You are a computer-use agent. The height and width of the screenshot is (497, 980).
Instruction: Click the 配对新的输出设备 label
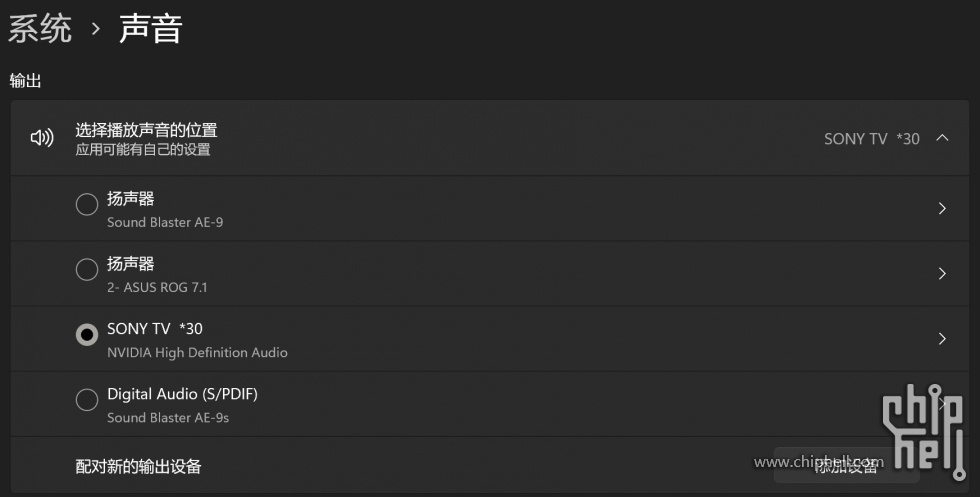click(x=138, y=466)
